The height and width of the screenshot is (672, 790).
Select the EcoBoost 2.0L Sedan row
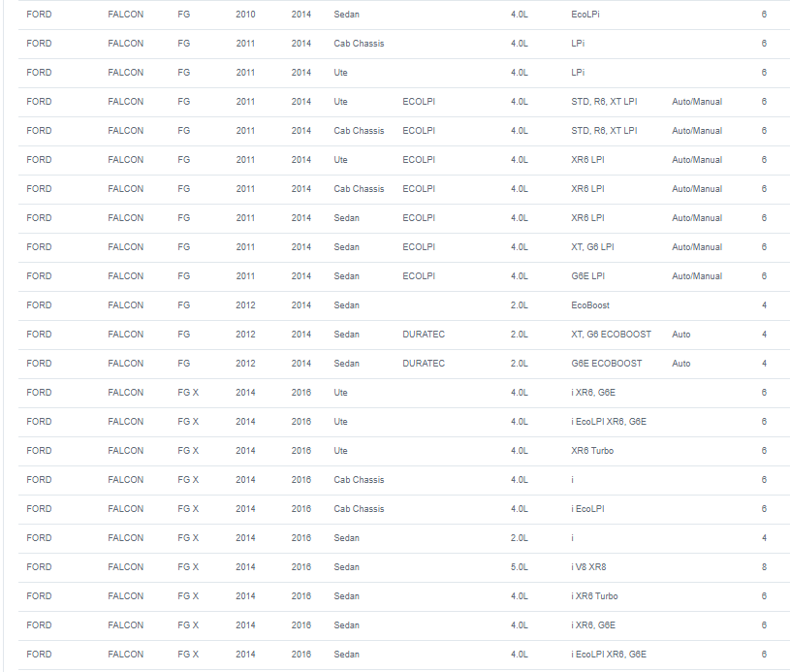pyautogui.click(x=404, y=305)
